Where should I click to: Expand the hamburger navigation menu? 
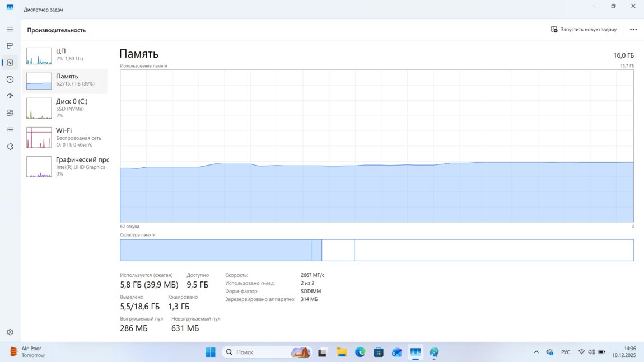(x=10, y=29)
